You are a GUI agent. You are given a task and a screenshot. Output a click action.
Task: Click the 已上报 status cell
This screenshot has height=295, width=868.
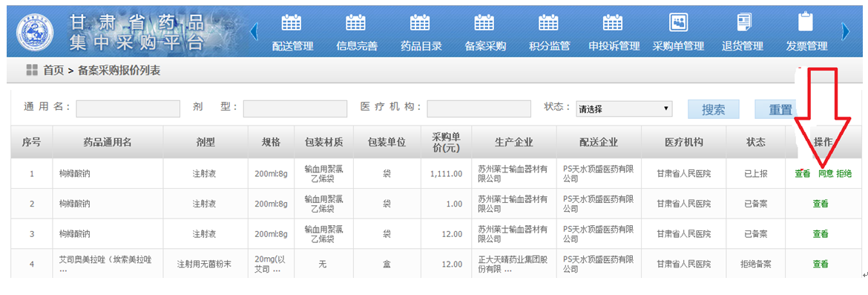click(756, 174)
